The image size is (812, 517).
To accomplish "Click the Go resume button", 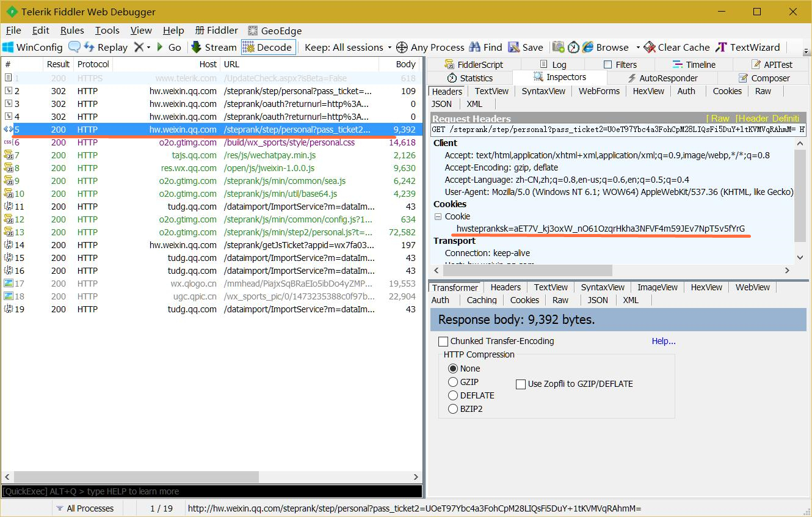I will 169,47.
